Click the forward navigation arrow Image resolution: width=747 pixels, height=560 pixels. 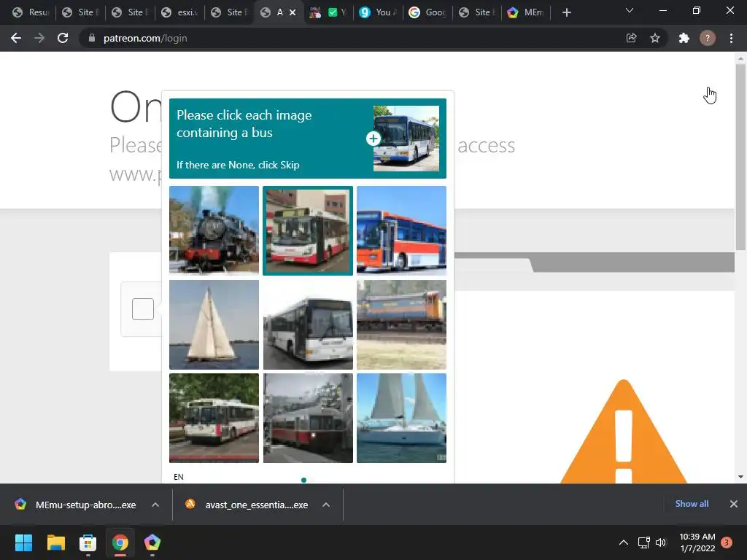click(x=39, y=38)
